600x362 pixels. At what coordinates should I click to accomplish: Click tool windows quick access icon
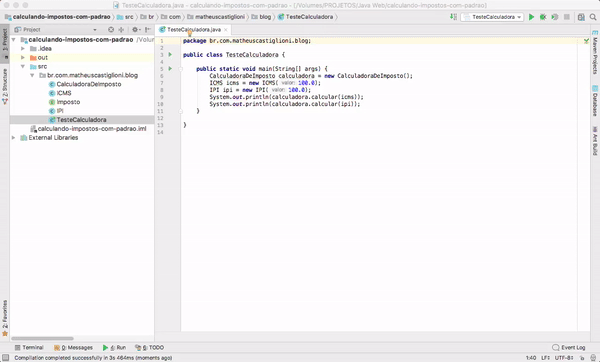5,358
